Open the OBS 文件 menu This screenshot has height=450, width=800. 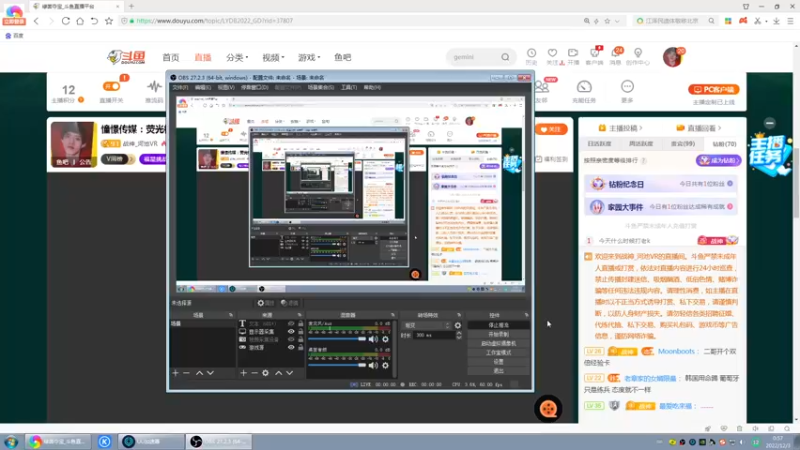click(180, 87)
